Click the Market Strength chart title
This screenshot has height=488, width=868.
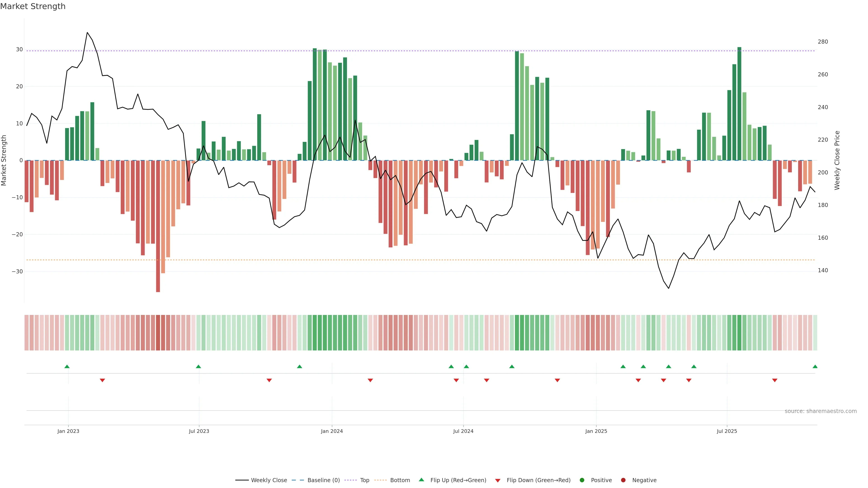tap(33, 6)
